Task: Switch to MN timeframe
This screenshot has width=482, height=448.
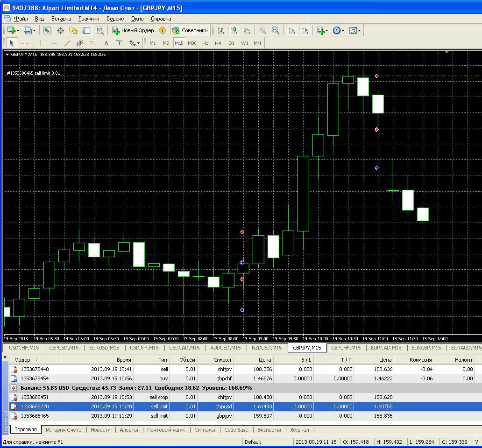Action: (257, 43)
